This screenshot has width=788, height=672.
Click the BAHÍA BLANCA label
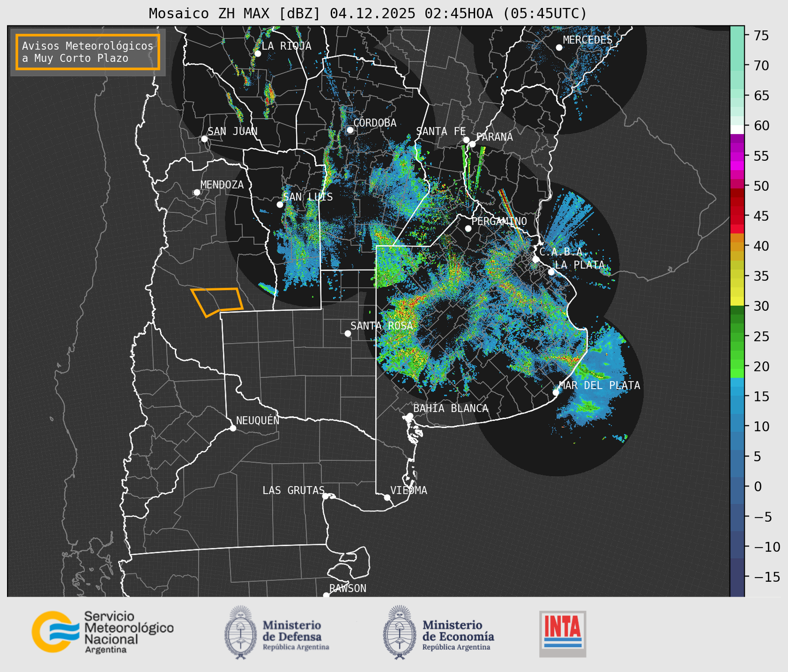pos(451,408)
